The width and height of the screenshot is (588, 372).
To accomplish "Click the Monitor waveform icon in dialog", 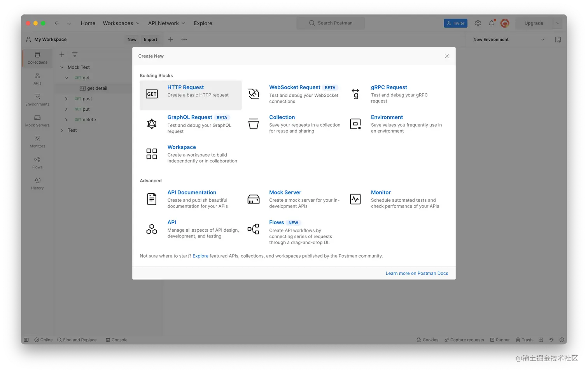I will point(355,199).
